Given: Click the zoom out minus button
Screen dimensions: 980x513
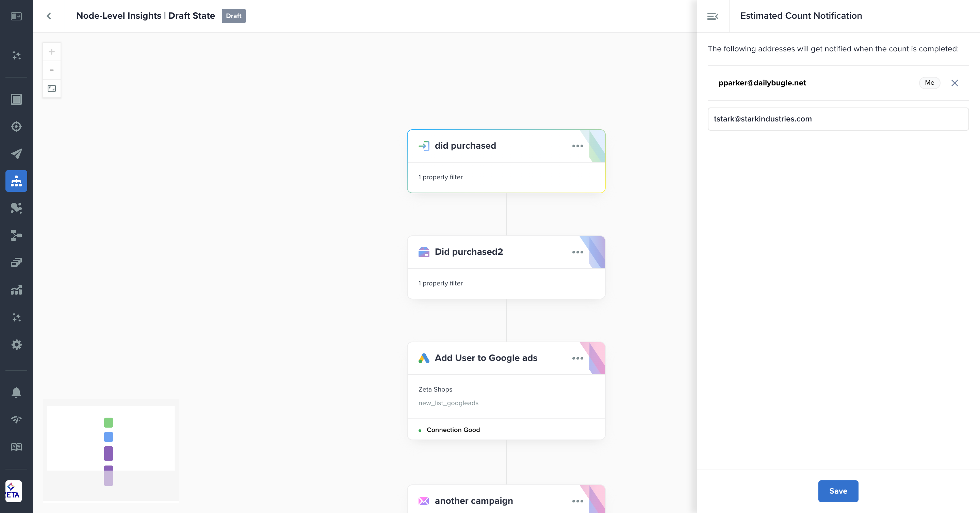Looking at the screenshot, I should point(52,70).
